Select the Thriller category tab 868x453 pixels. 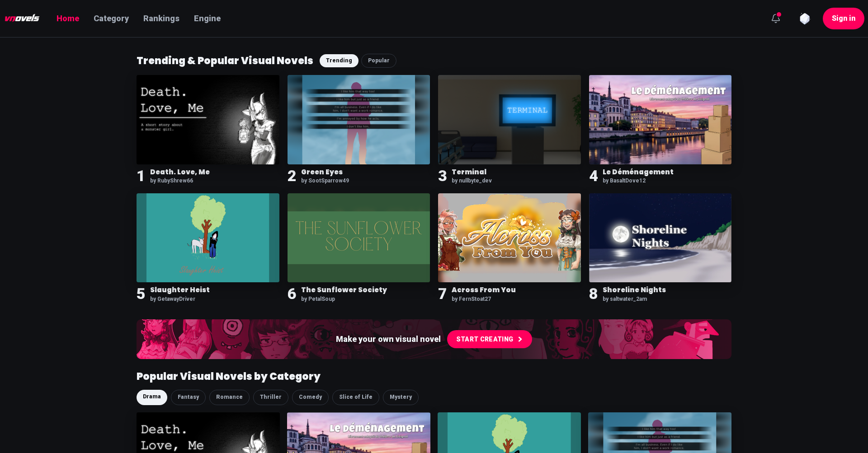tap(271, 397)
